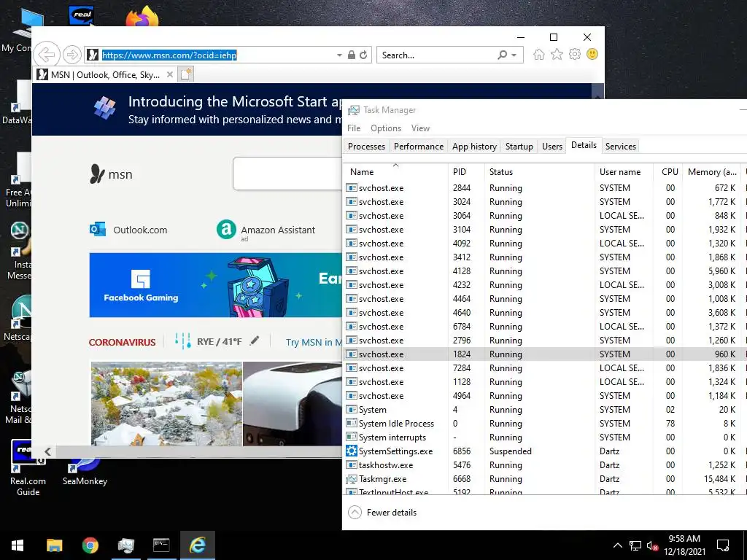Viewport: 747px width, 560px height.
Task: Click Internet Explorer's Back arrow button
Action: 47,55
